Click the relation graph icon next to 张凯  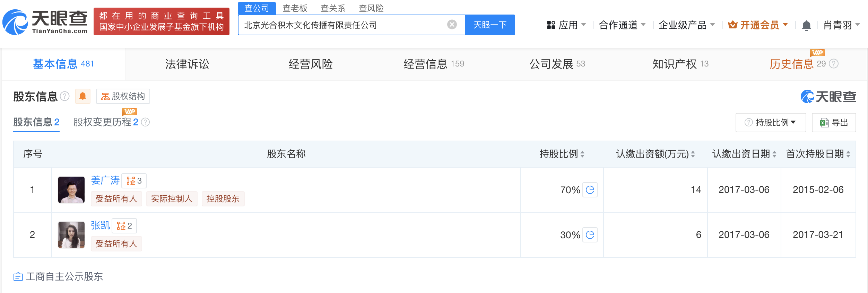[x=124, y=226]
